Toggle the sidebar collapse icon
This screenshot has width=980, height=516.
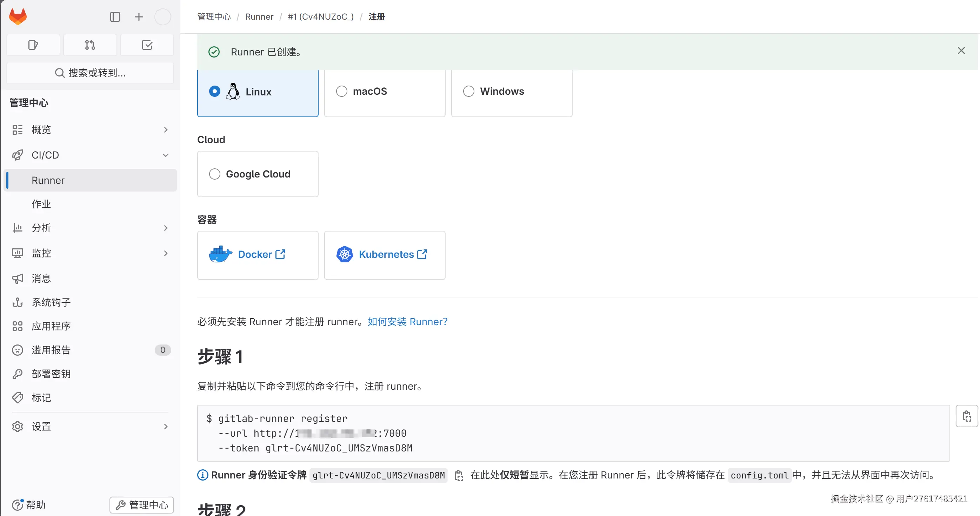point(115,17)
